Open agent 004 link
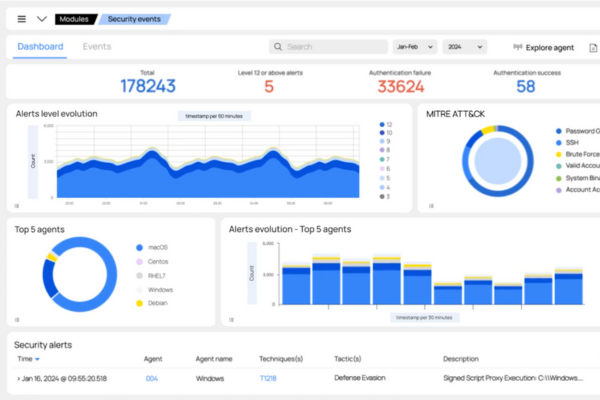Image resolution: width=600 pixels, height=400 pixels. pyautogui.click(x=152, y=378)
